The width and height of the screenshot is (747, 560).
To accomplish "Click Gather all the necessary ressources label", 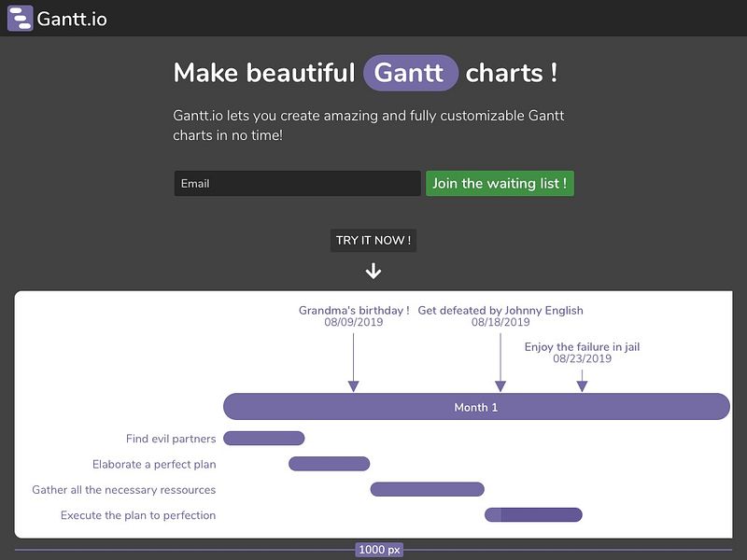I will 124,489.
